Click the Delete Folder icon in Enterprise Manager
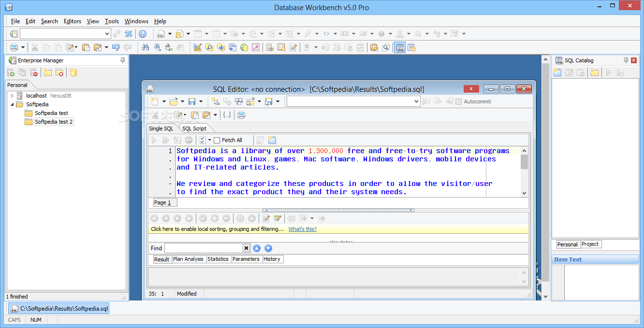644x328 pixels. pyautogui.click(x=59, y=72)
